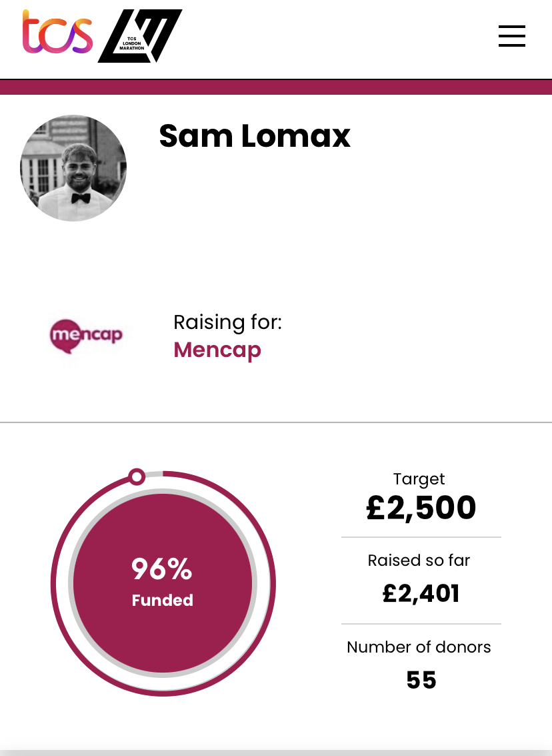Select the £2,401 raised so far figure
This screenshot has width=552, height=756.
421,593
